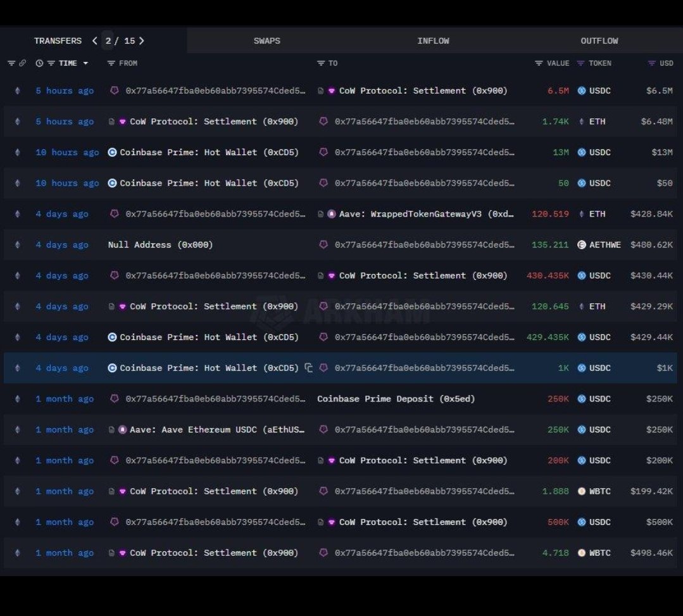
Task: Open 'Null Address (0x000)' link
Action: tap(160, 245)
